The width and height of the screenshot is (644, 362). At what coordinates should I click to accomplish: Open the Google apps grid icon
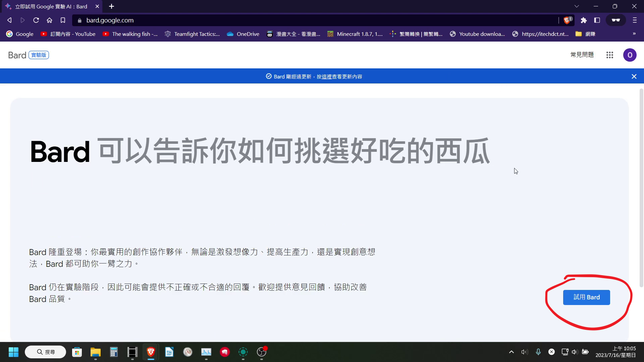(x=610, y=55)
